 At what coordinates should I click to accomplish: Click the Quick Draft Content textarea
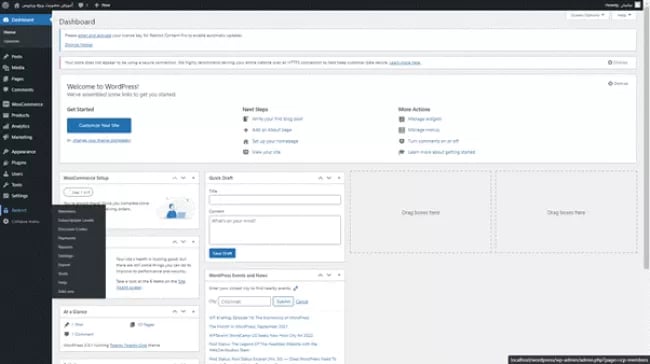pyautogui.click(x=275, y=230)
